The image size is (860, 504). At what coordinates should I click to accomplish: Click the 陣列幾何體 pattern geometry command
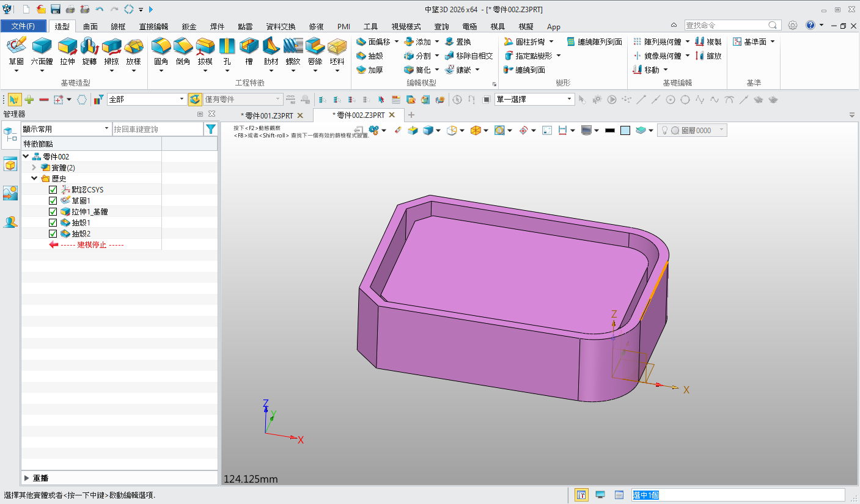click(x=657, y=42)
